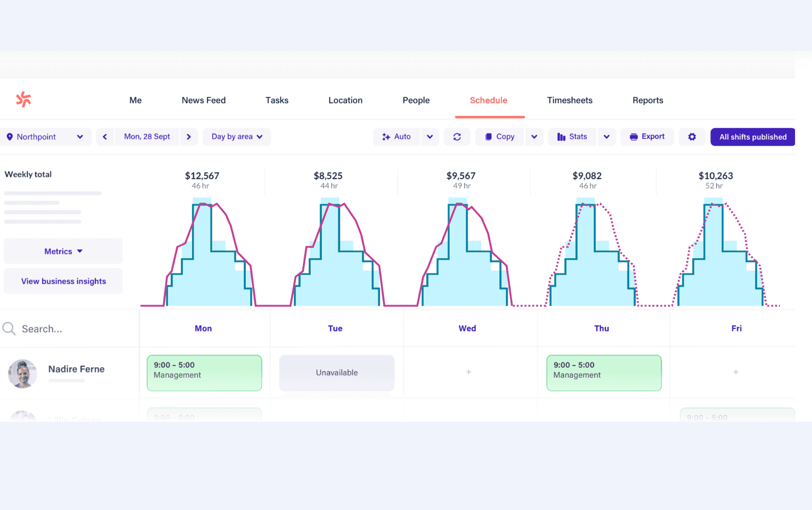Click the orange logo icon

24,100
